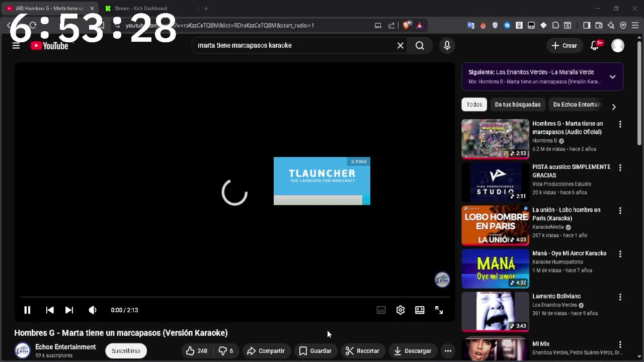Screen dimensions: 644x362
Task: Open menu for Lamento Boliviano
Action: pos(620,297)
